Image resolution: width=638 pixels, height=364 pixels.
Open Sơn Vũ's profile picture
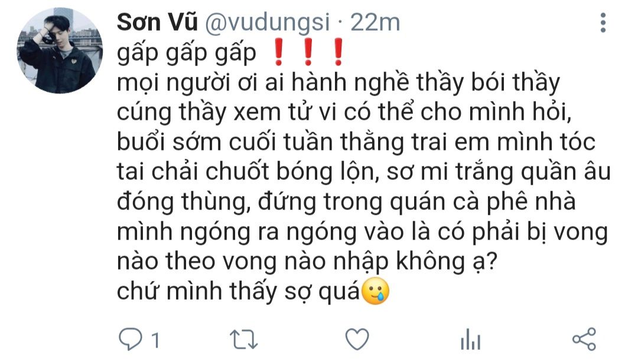(60, 51)
